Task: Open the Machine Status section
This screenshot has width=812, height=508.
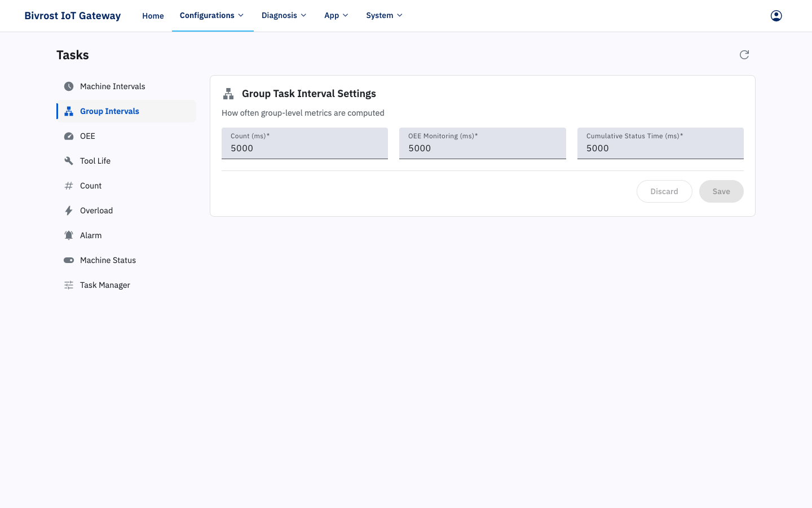Action: tap(126, 260)
